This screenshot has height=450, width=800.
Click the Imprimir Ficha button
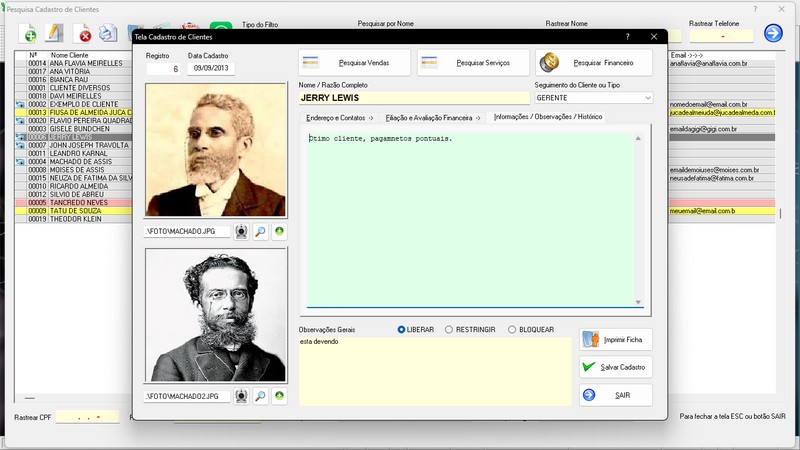pyautogui.click(x=616, y=340)
